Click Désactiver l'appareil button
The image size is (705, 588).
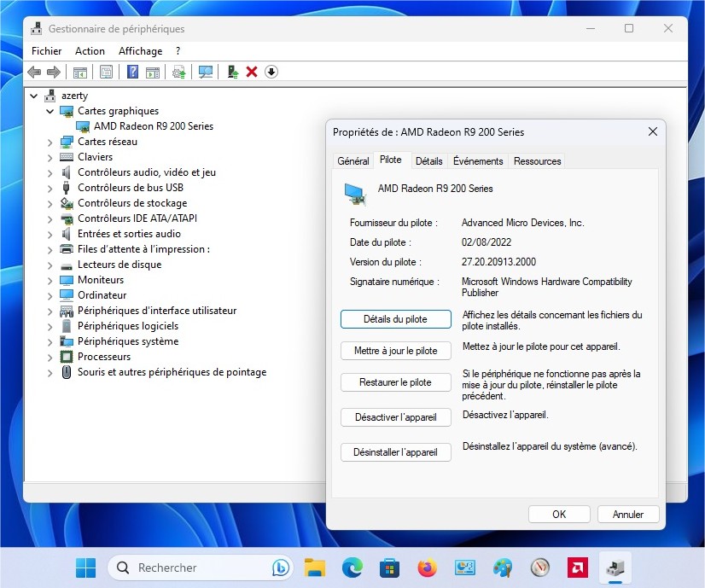[x=396, y=417]
